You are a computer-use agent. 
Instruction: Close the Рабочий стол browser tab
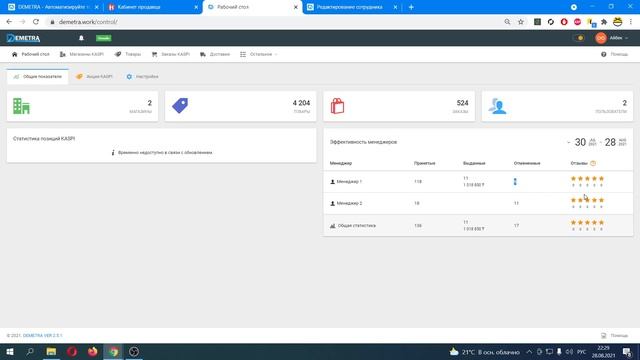click(296, 7)
